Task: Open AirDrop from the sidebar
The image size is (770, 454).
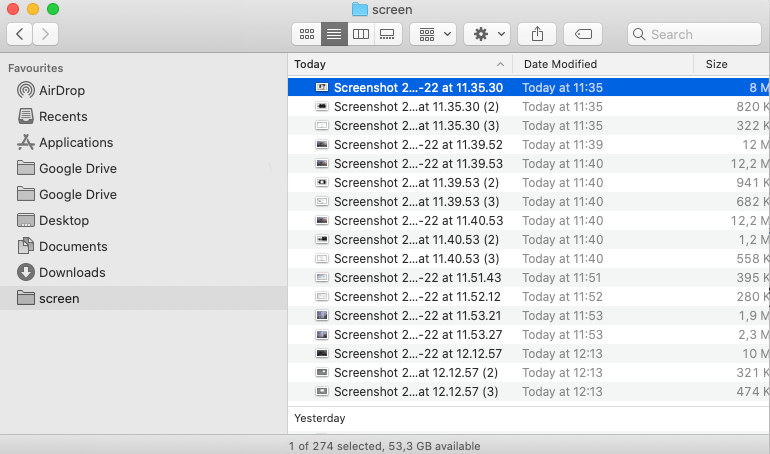Action: 62,90
